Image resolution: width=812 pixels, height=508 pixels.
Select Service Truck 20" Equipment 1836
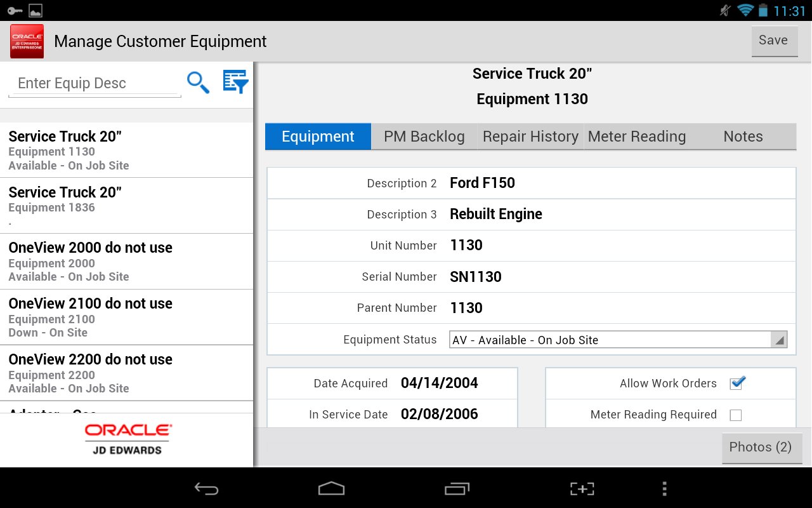click(126, 206)
